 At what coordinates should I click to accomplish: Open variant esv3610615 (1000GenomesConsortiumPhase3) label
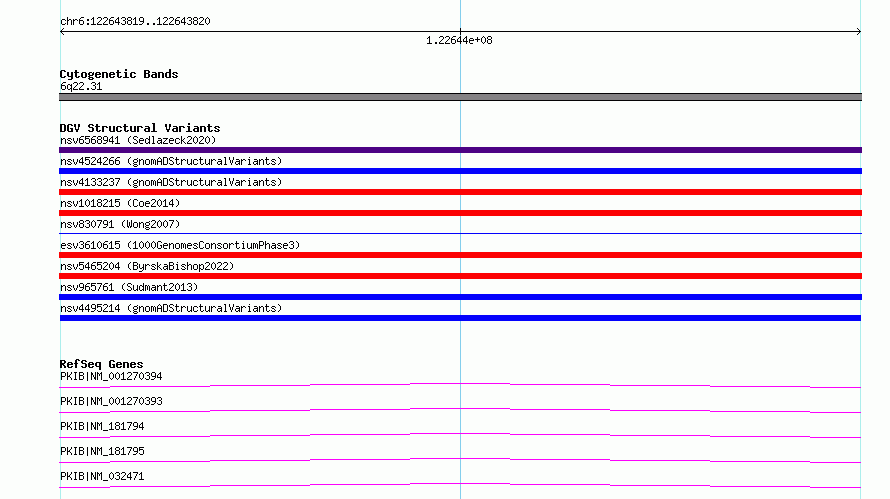180,245
